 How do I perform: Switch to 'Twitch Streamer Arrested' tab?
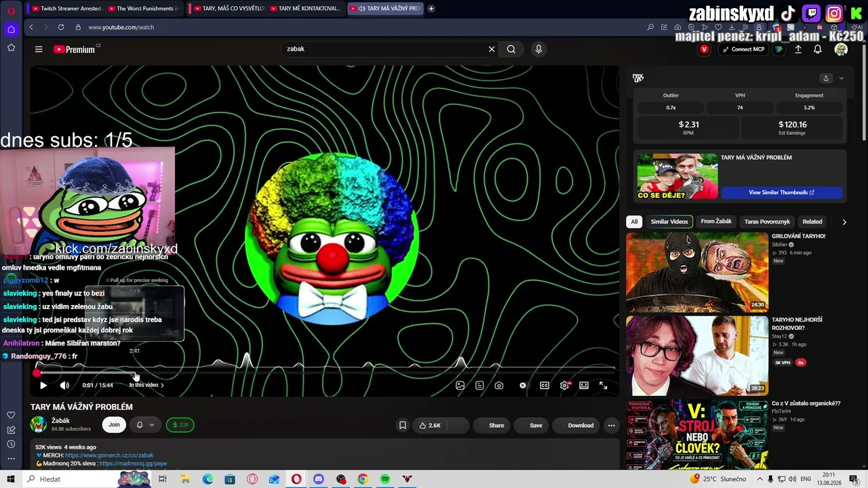(x=66, y=9)
